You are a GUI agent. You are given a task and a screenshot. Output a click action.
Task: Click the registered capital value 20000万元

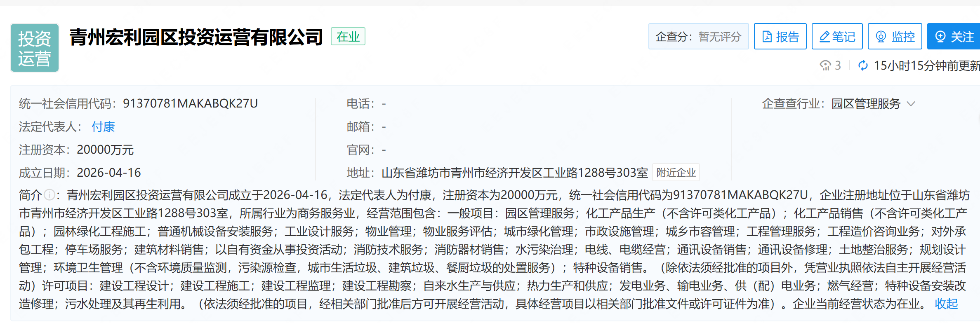pos(105,150)
